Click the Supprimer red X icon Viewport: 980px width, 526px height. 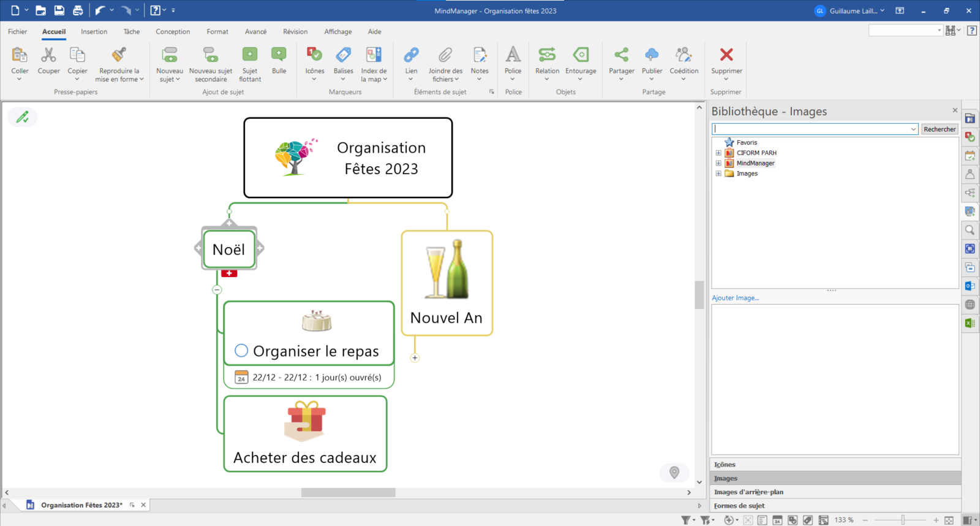726,55
